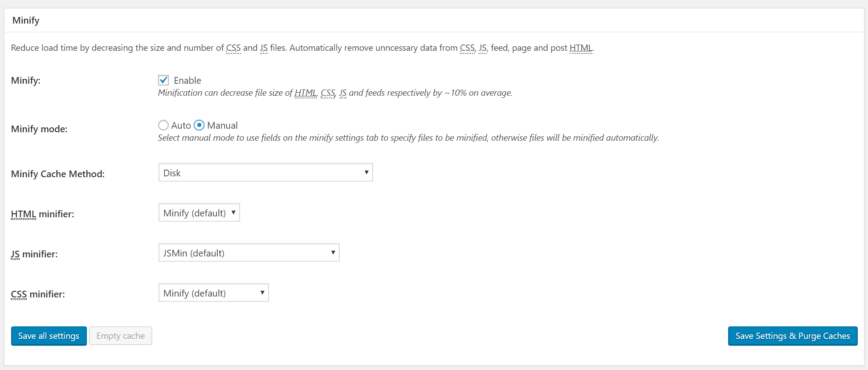
Task: Click the arrow icon on CSS minifier select
Action: [262, 293]
